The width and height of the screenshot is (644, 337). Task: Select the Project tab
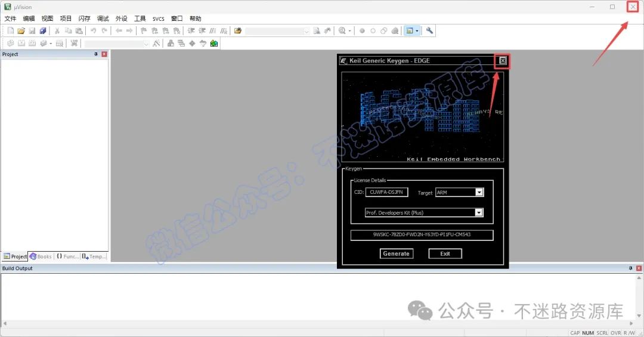[x=15, y=256]
